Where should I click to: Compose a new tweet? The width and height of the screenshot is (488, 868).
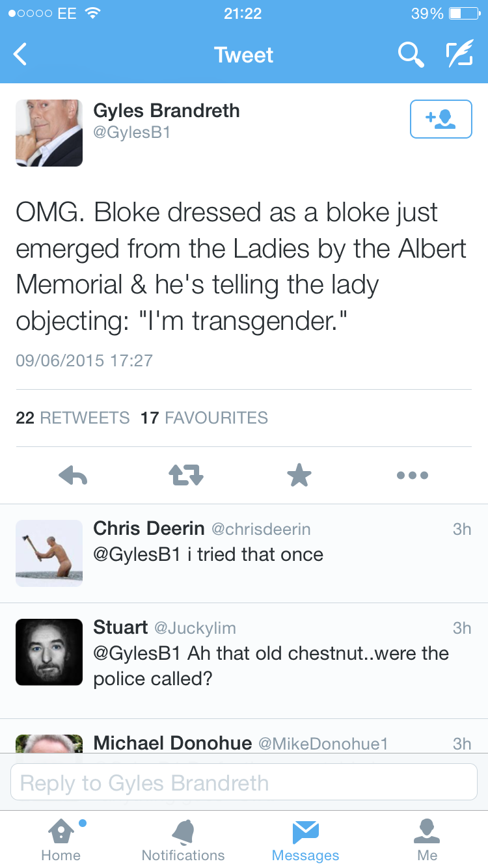tap(459, 55)
